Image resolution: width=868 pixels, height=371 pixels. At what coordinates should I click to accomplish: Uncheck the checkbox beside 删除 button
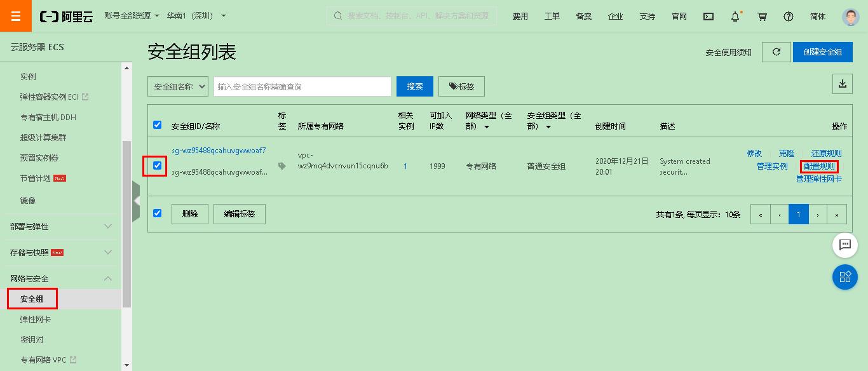pyautogui.click(x=158, y=213)
